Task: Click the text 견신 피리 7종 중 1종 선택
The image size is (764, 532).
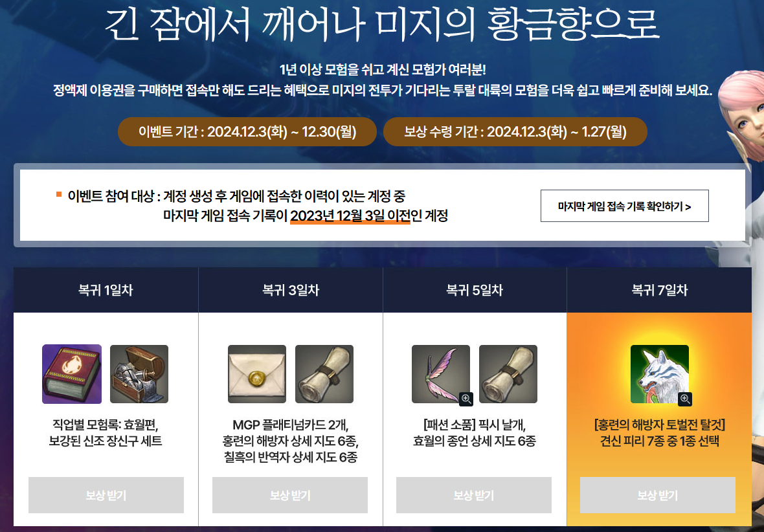Action: [659, 441]
